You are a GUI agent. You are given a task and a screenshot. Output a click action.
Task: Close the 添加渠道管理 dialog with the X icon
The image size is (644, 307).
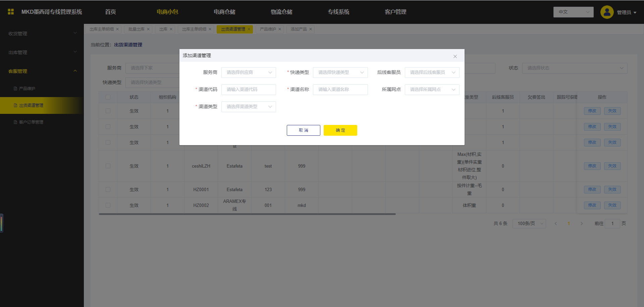click(455, 56)
